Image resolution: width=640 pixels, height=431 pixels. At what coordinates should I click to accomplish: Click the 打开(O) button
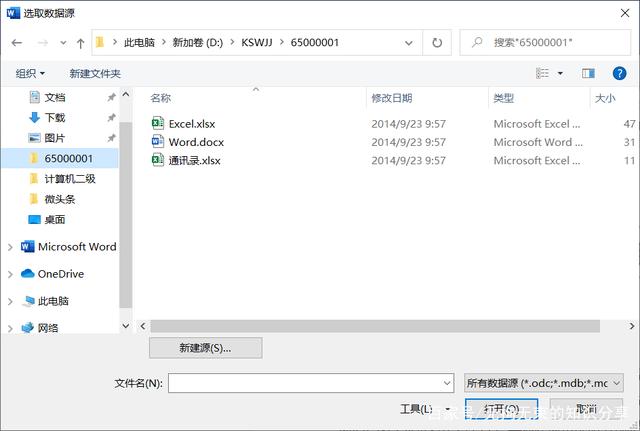click(x=501, y=409)
